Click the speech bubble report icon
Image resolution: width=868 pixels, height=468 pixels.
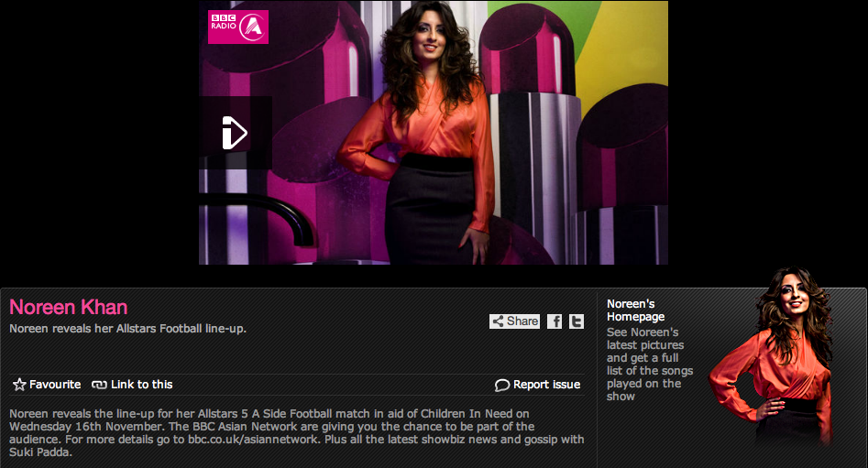[502, 385]
